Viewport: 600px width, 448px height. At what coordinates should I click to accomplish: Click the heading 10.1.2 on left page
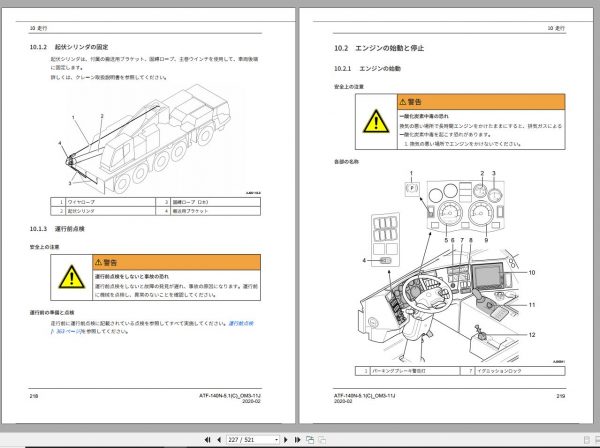click(x=69, y=47)
